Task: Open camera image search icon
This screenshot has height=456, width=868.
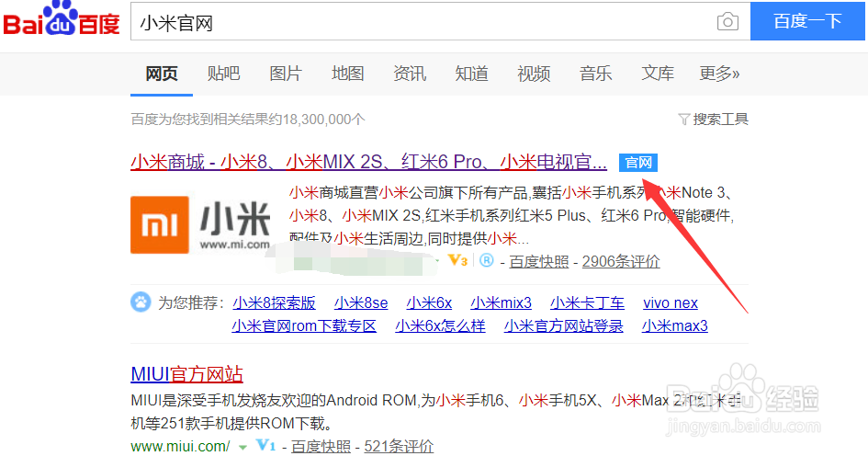Action: pos(727,22)
